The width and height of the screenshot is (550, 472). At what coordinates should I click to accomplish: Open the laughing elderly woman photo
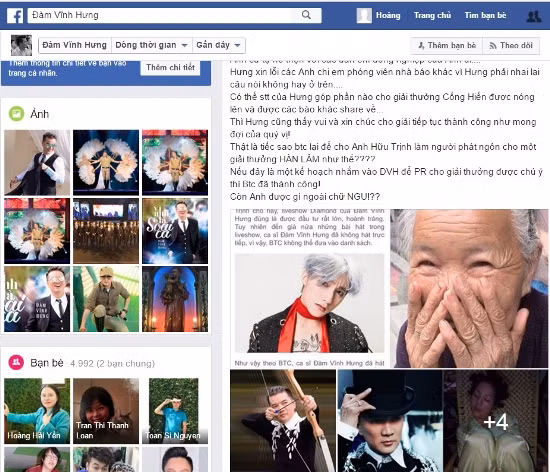[469, 288]
